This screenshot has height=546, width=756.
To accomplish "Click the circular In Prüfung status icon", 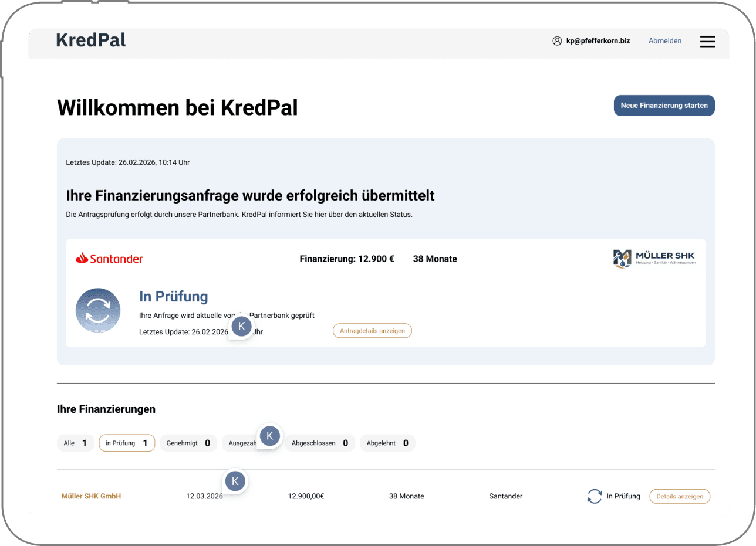I will [x=97, y=310].
